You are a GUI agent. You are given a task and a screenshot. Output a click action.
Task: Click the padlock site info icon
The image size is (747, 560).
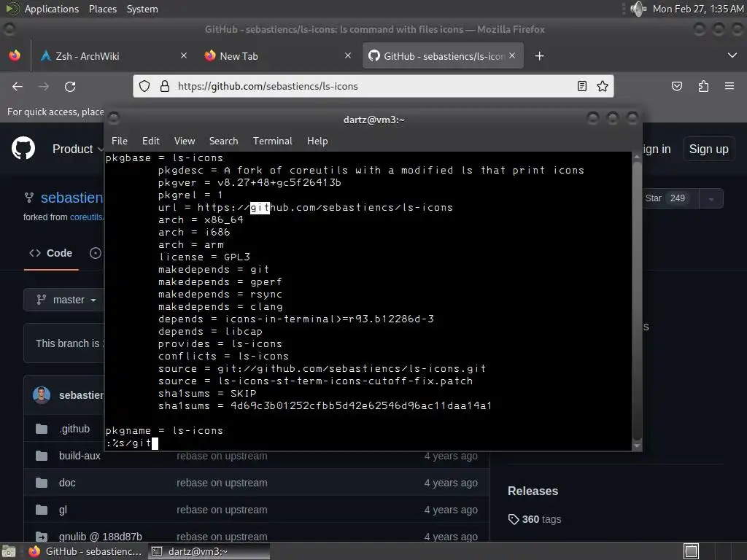pyautogui.click(x=164, y=86)
